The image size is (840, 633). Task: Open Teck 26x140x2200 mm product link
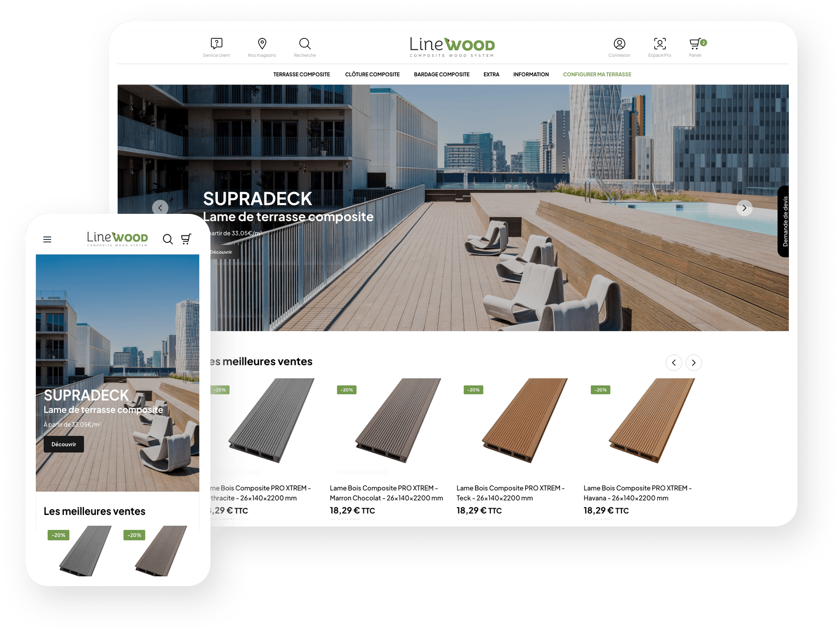tap(510, 493)
